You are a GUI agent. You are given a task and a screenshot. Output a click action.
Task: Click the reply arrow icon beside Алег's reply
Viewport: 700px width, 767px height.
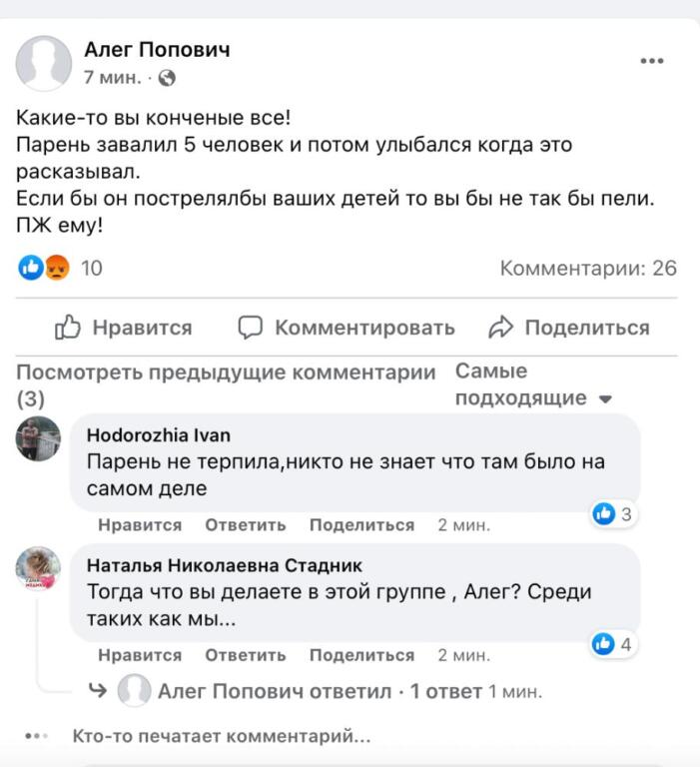(98, 690)
